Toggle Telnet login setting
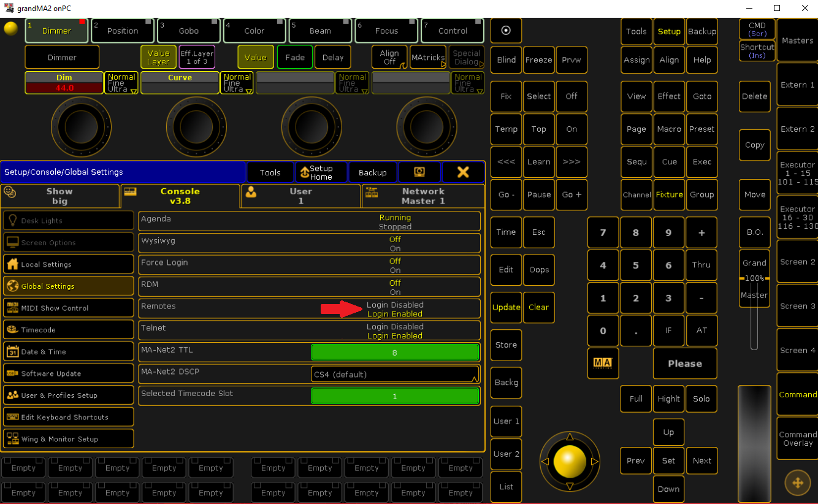This screenshot has width=818, height=504. pos(309,330)
